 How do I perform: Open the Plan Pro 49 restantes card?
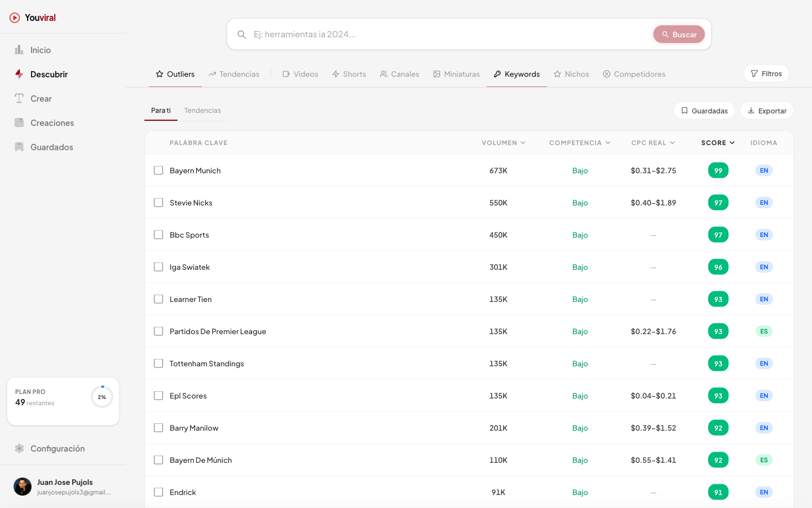pos(63,401)
